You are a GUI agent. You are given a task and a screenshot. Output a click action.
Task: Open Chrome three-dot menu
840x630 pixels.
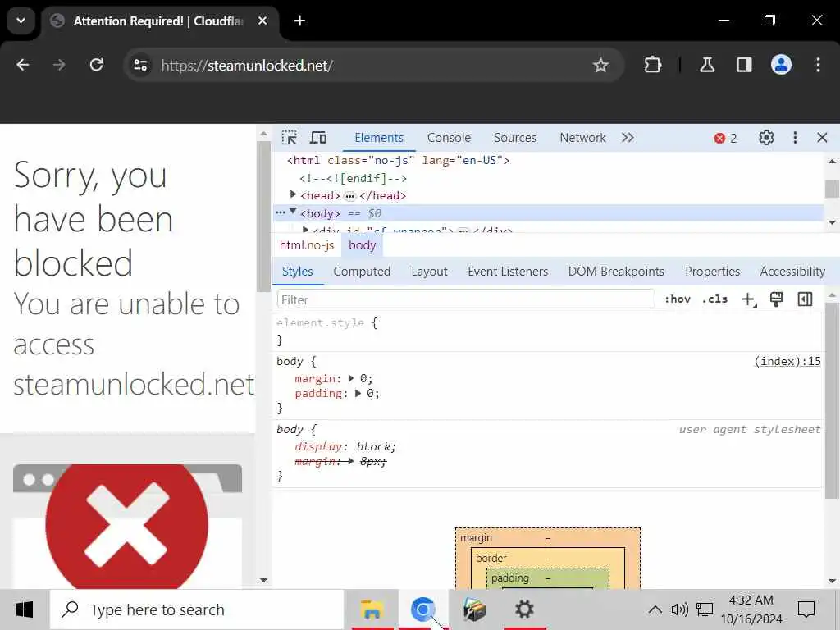pos(818,65)
